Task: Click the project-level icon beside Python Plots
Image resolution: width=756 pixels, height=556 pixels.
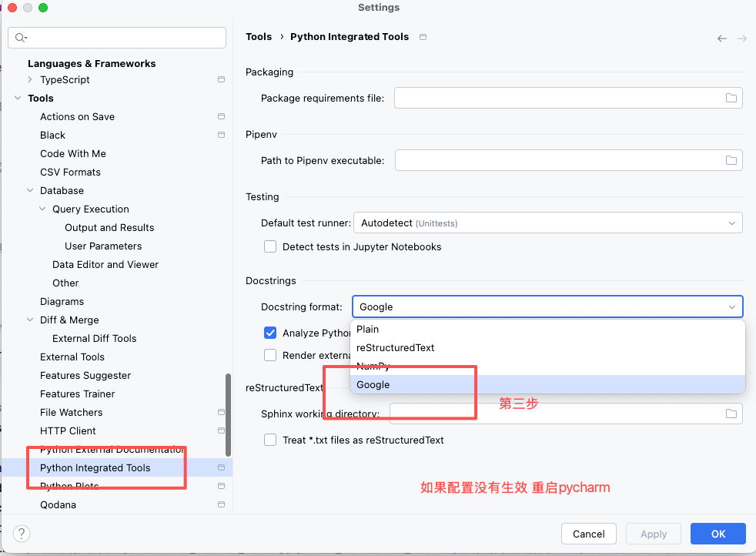Action: (221, 486)
